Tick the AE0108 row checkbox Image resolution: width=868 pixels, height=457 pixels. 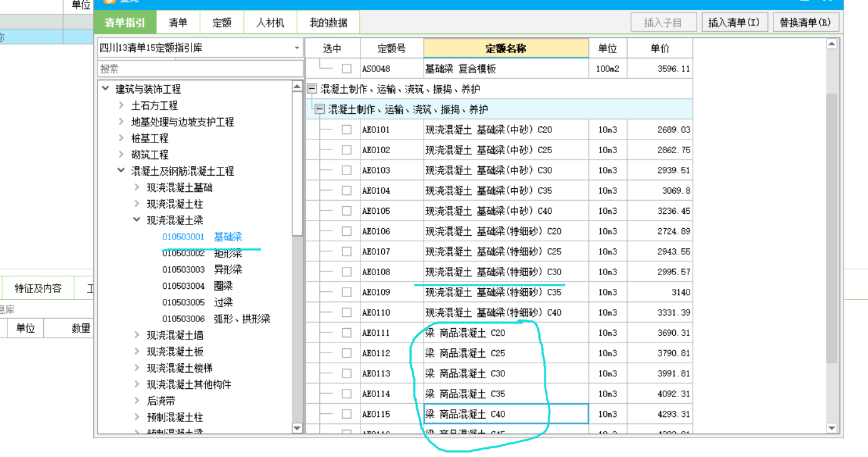coord(347,272)
